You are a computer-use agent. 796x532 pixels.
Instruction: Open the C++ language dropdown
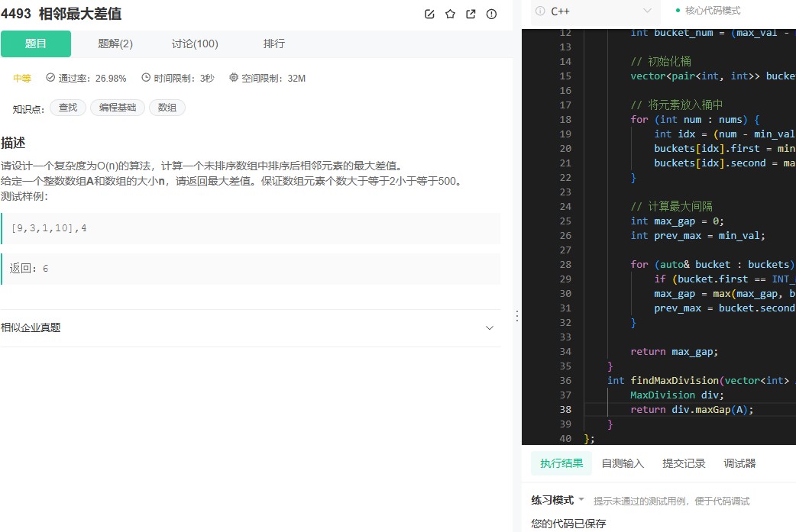click(x=596, y=11)
